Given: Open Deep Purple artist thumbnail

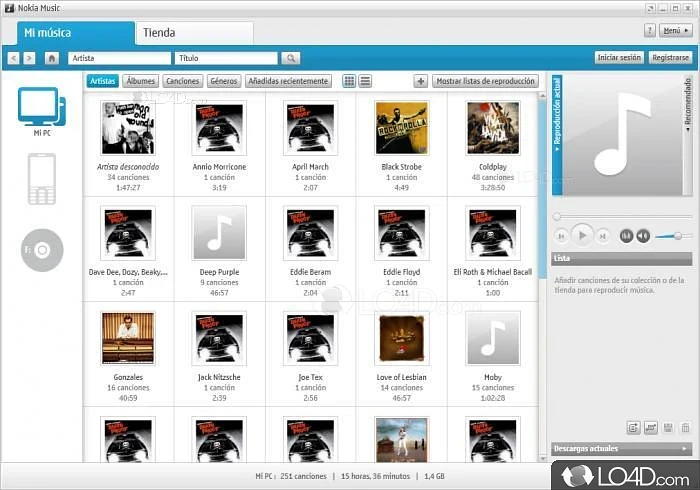Looking at the screenshot, I should point(219,233).
